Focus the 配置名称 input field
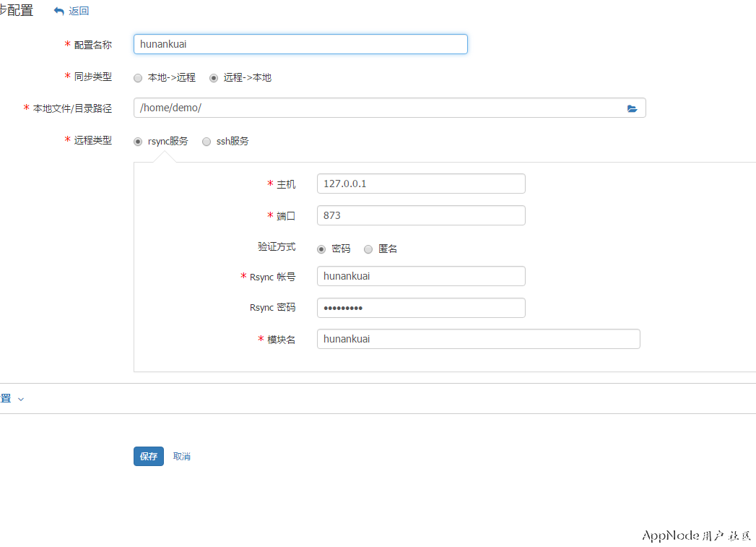 tap(300, 44)
